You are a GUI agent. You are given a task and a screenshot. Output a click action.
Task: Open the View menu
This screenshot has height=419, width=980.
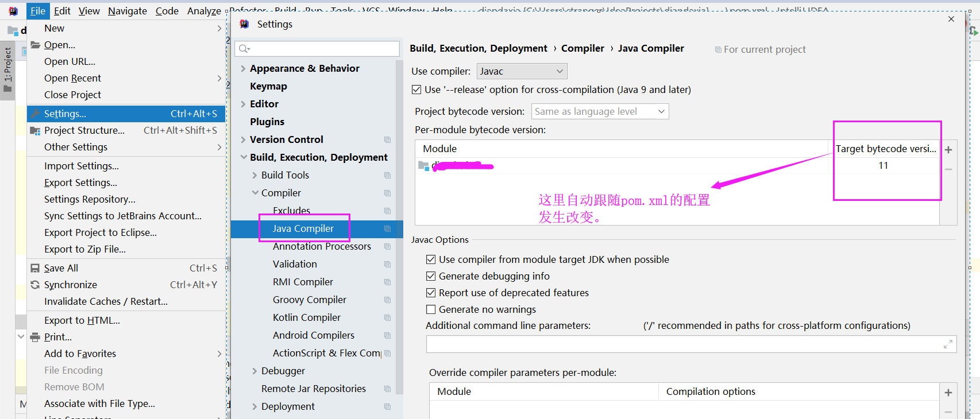[x=89, y=11]
